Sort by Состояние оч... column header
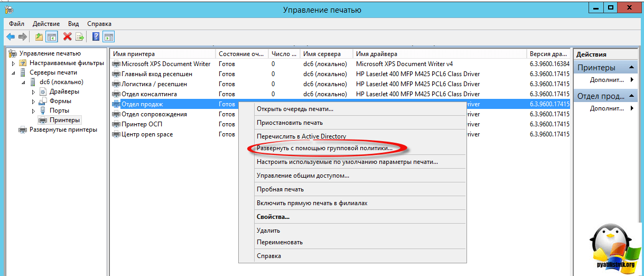The height and width of the screenshot is (276, 644). pyautogui.click(x=242, y=54)
